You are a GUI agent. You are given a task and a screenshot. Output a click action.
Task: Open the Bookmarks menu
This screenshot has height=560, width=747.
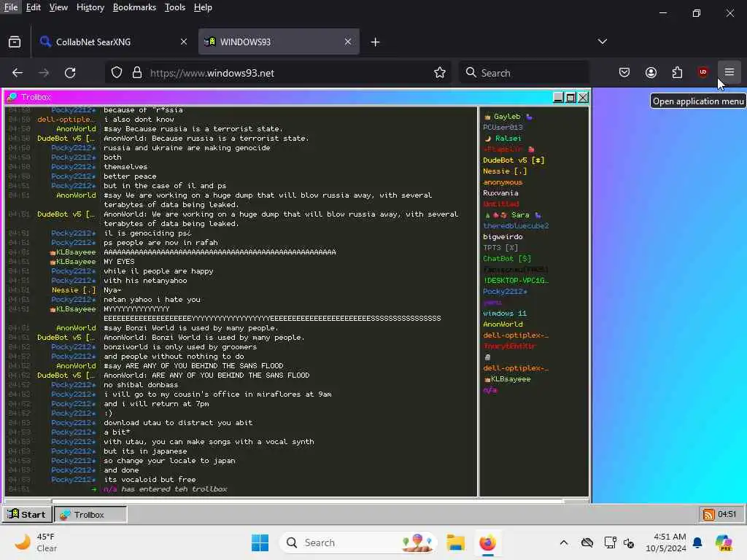coord(134,7)
